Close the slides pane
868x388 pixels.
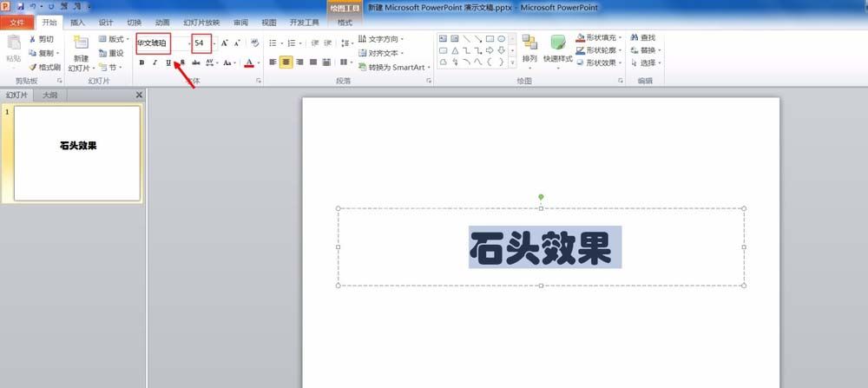tap(139, 95)
